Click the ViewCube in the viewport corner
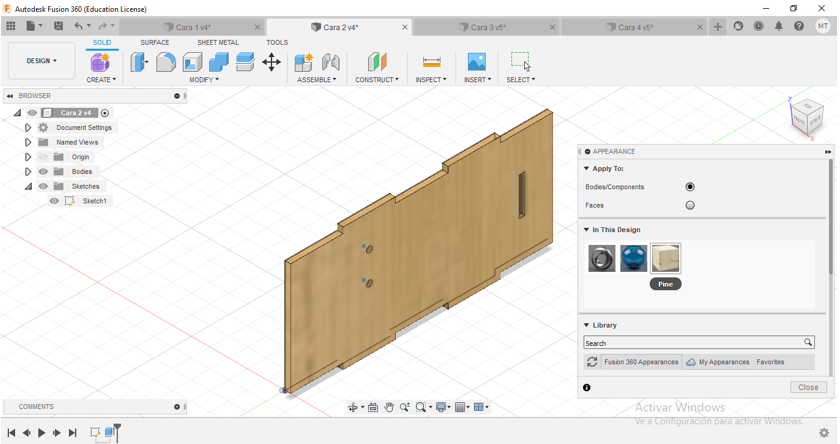This screenshot has width=840, height=444. 806,117
